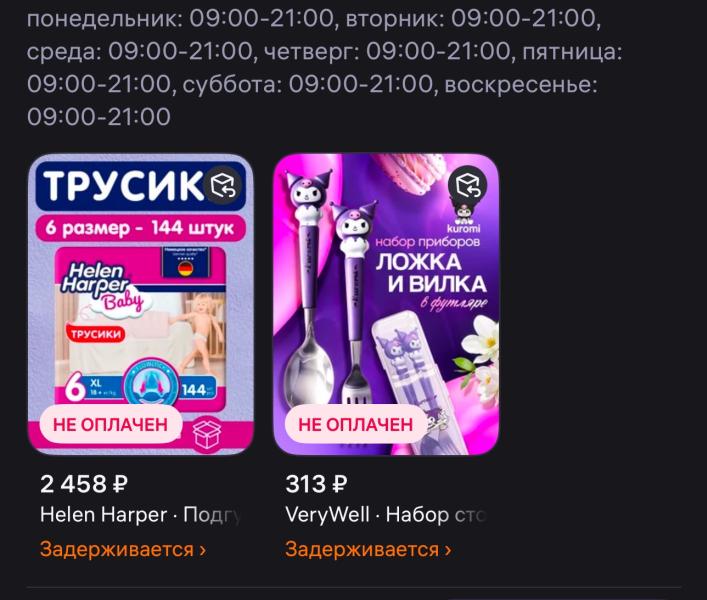Open Helen Harper · Подгузники product title
Viewport: 707px width, 600px height.
pyautogui.click(x=141, y=515)
